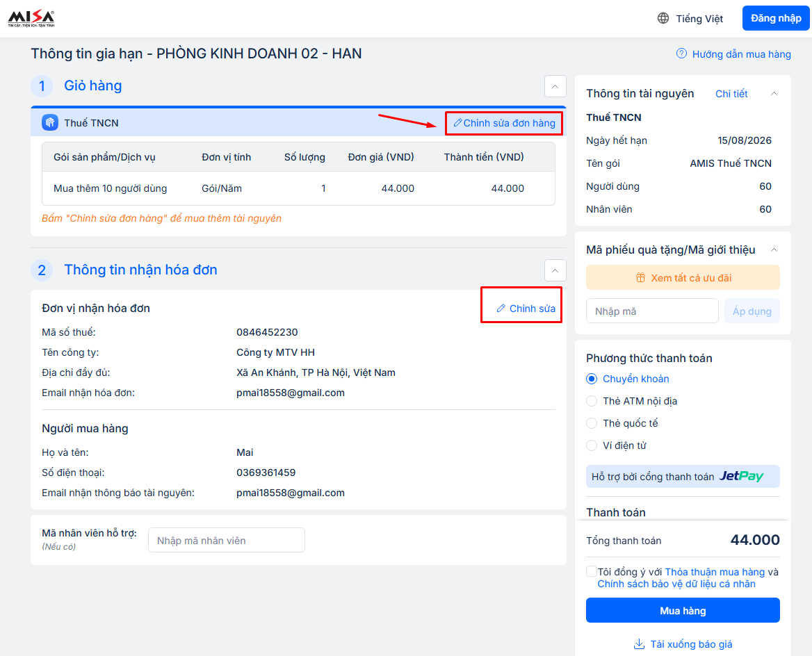Image resolution: width=812 pixels, height=656 pixels.
Task: Click the help question mark icon
Action: (681, 54)
